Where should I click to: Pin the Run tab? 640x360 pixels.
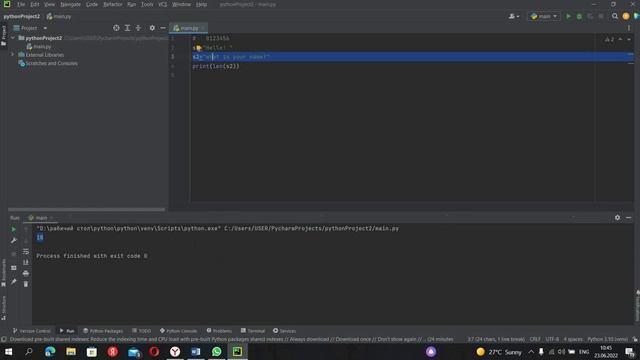click(x=13, y=282)
